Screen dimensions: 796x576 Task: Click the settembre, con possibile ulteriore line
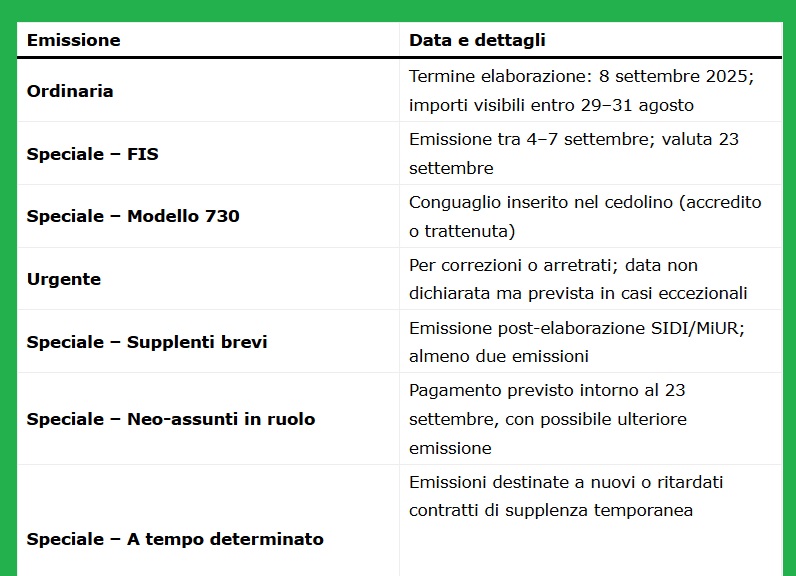[548, 420]
